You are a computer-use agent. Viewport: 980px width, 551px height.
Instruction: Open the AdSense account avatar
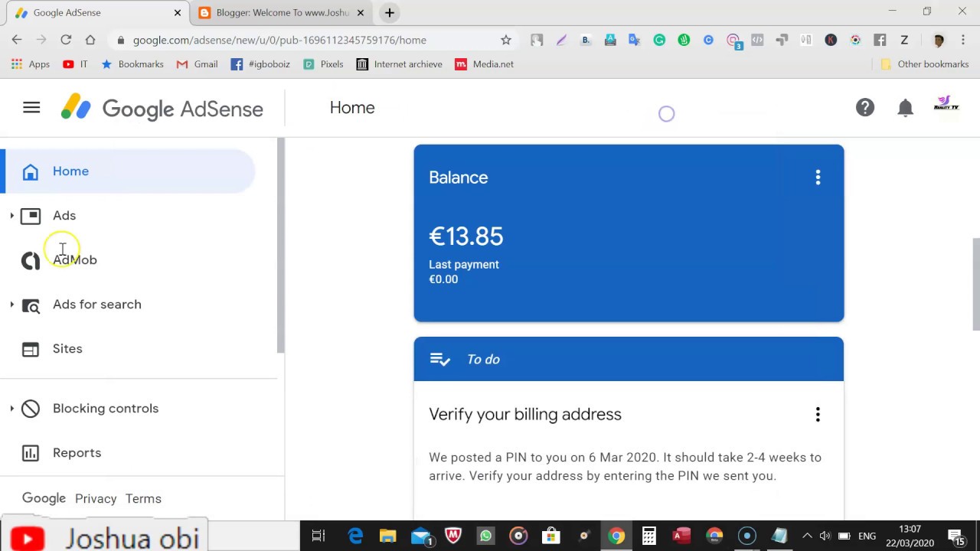(x=946, y=106)
